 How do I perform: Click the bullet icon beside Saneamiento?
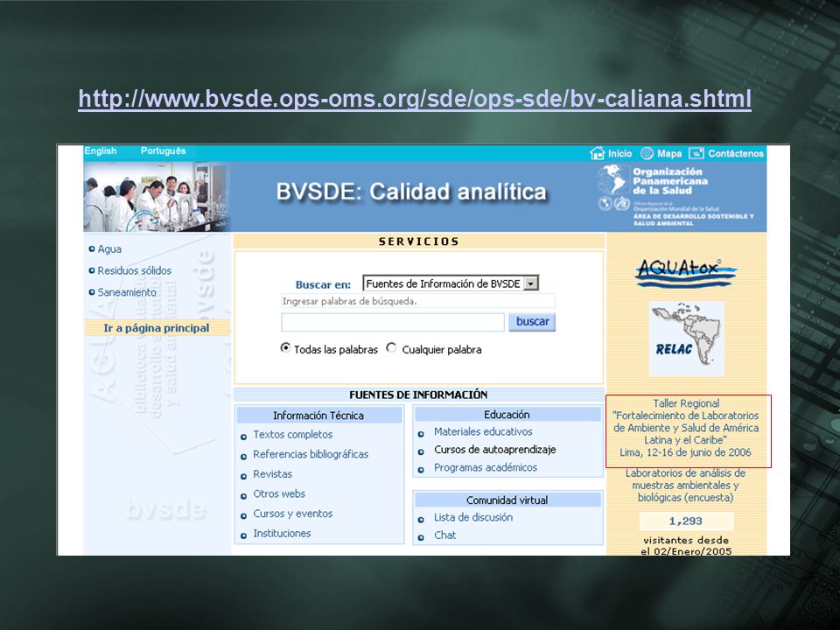pyautogui.click(x=92, y=292)
